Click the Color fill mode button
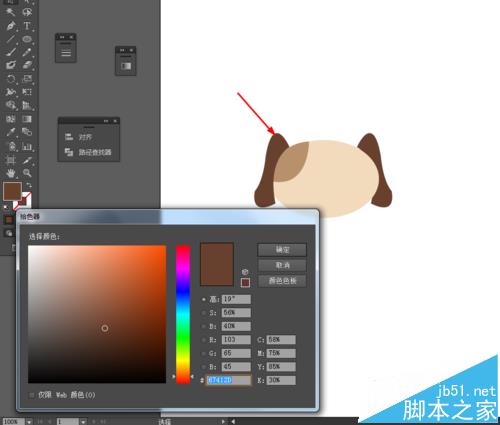Viewport: 500px width, 425px height. point(9,220)
